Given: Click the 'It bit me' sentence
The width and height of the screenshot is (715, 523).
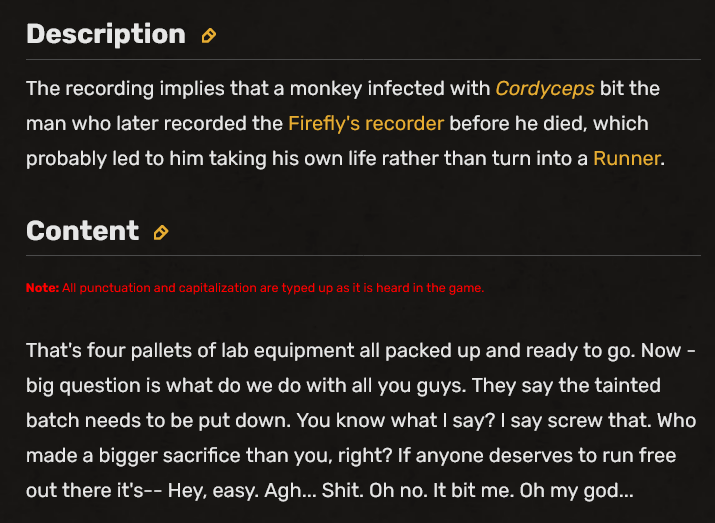Looking at the screenshot, I should point(473,491).
